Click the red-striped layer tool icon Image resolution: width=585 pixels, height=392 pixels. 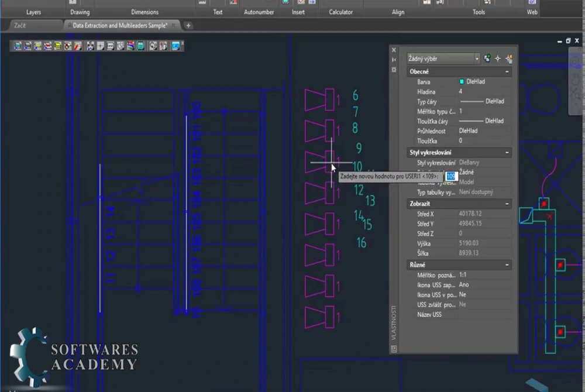click(48, 46)
